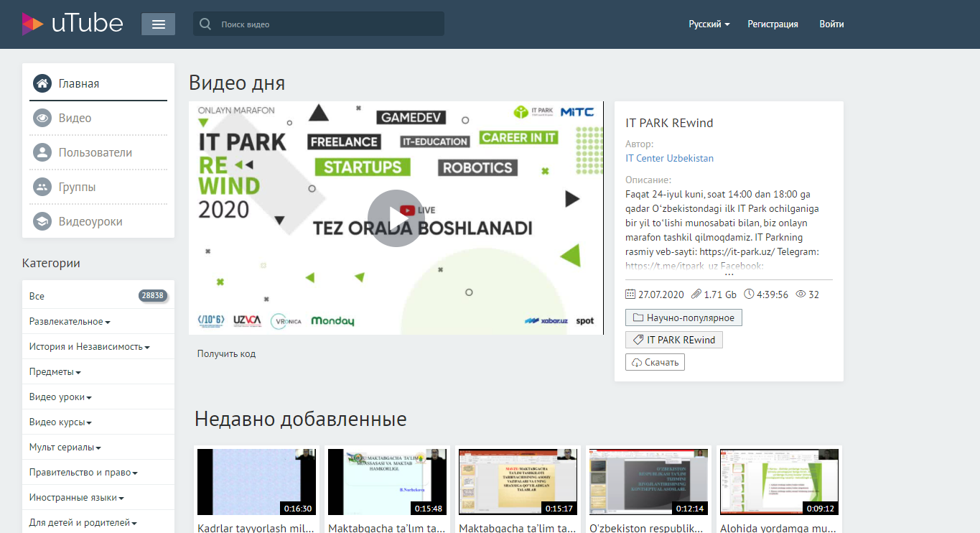
Task: Expand Для детей и родителей category
Action: click(x=83, y=523)
